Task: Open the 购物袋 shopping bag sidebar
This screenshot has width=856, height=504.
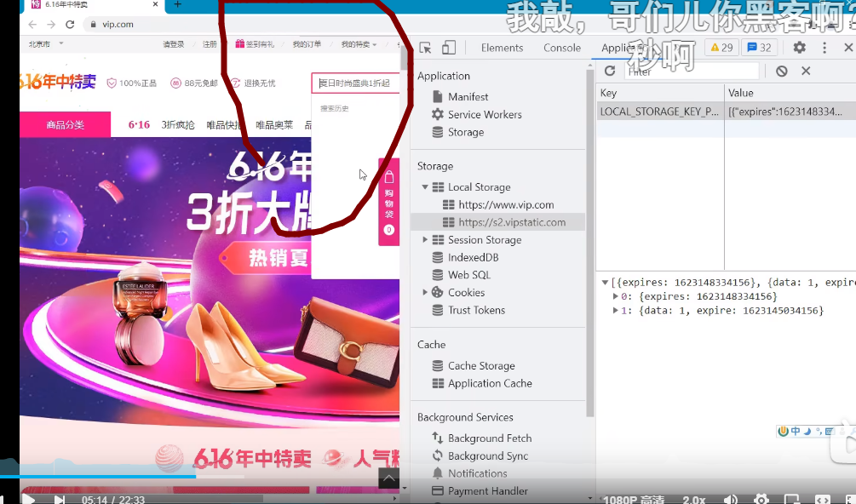Action: tap(388, 201)
